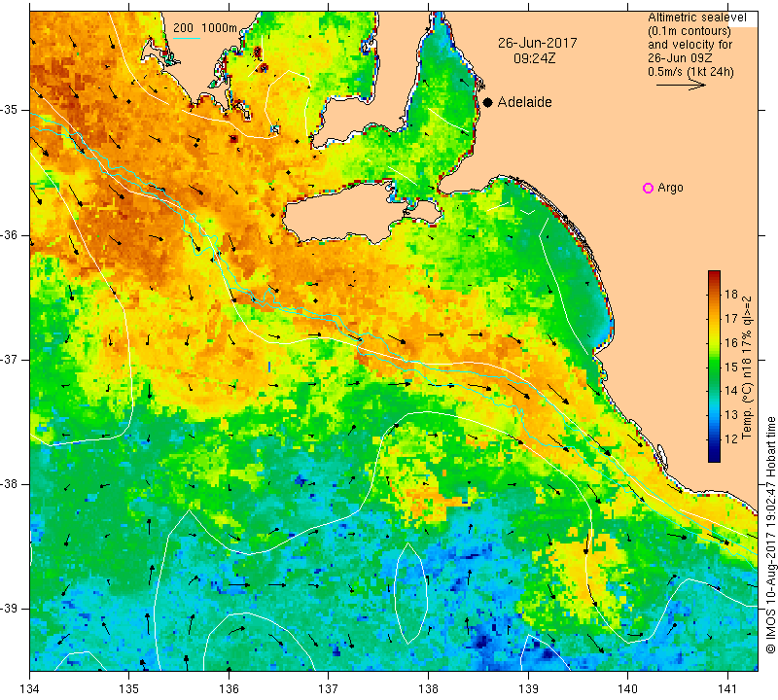Click longitude axis label 137
This screenshot has height=700, width=778.
point(329,689)
